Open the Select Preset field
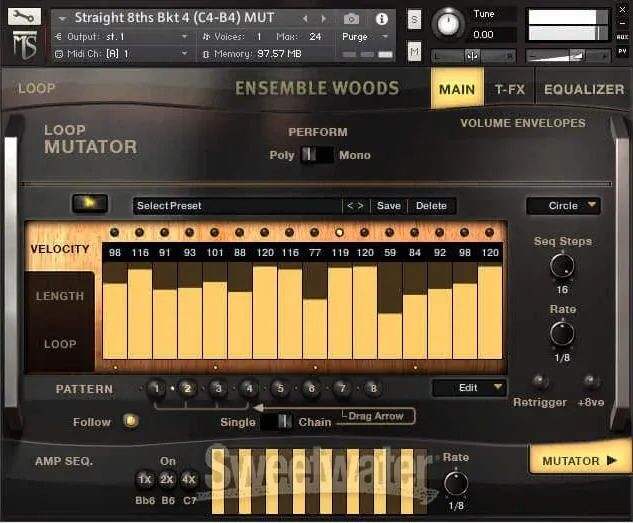Viewport: 633px width, 523px height. click(237, 206)
